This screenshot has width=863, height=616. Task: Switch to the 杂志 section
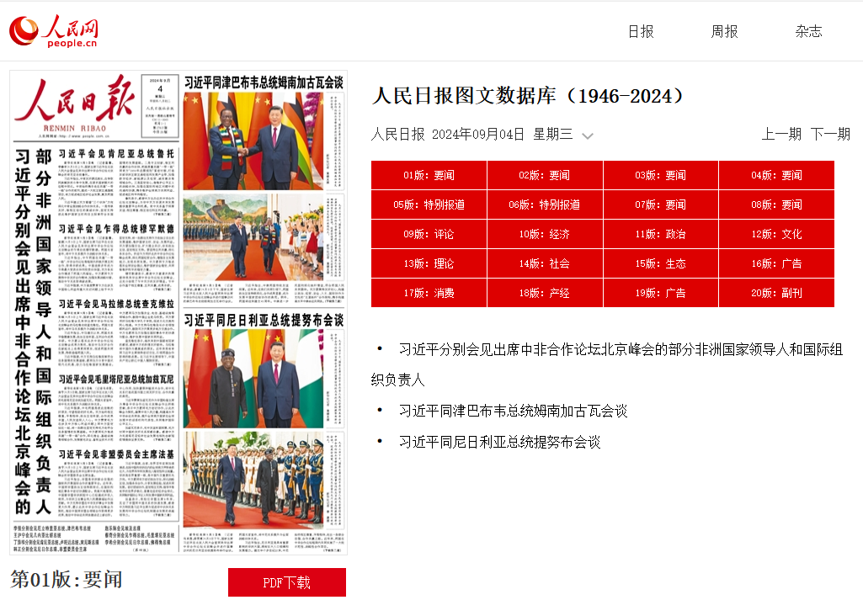pos(808,31)
